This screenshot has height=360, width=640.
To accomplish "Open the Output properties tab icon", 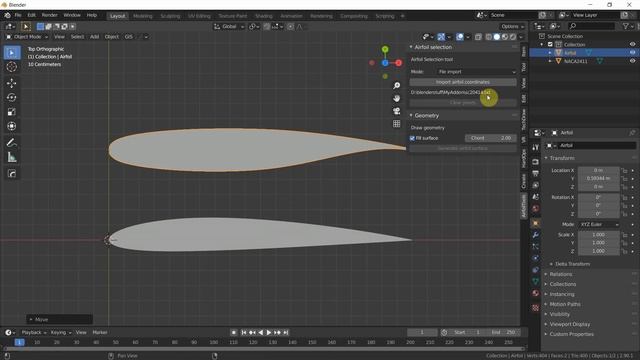I will [536, 174].
